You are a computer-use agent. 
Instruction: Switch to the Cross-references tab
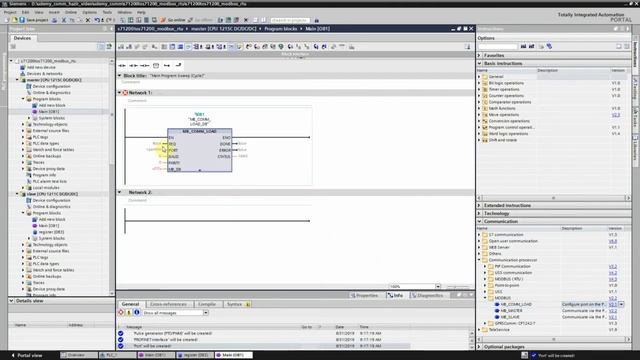click(168, 304)
